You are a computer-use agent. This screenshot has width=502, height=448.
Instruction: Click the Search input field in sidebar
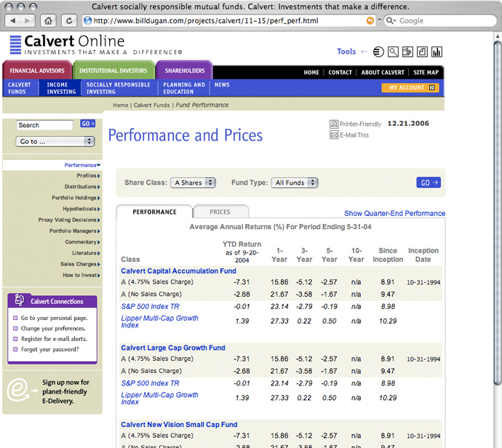44,125
